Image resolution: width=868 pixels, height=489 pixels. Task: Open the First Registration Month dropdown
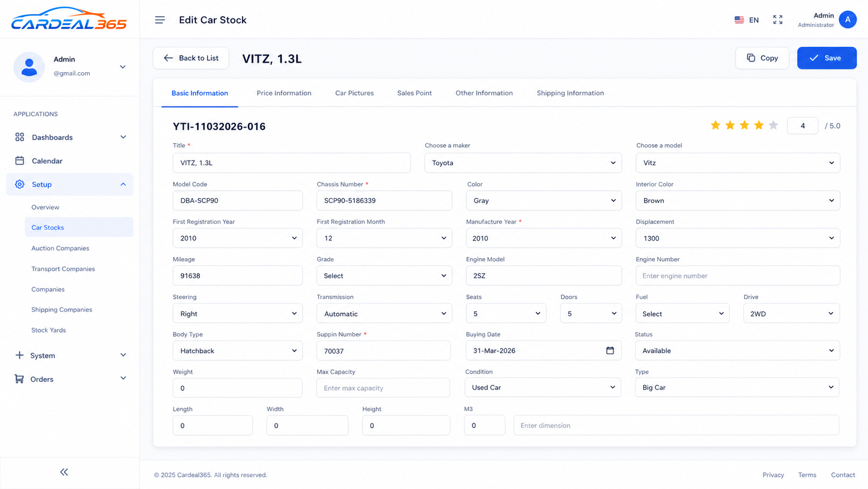point(384,238)
